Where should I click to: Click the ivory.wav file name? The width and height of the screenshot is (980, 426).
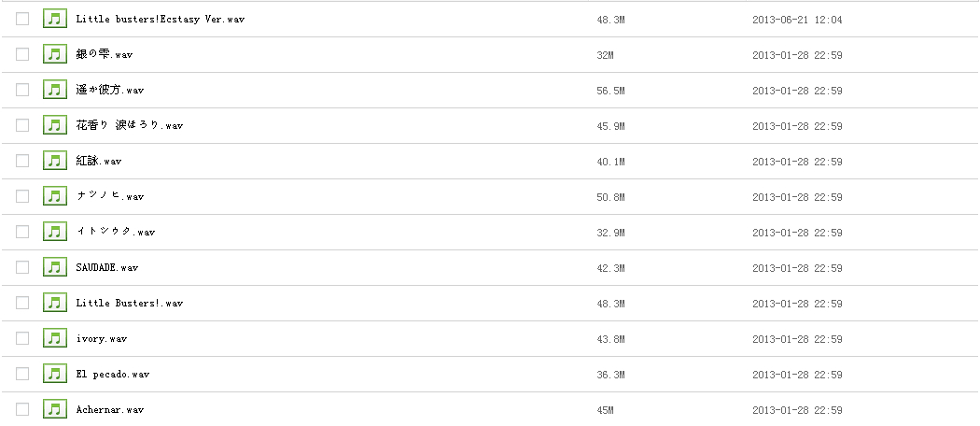[x=101, y=338]
